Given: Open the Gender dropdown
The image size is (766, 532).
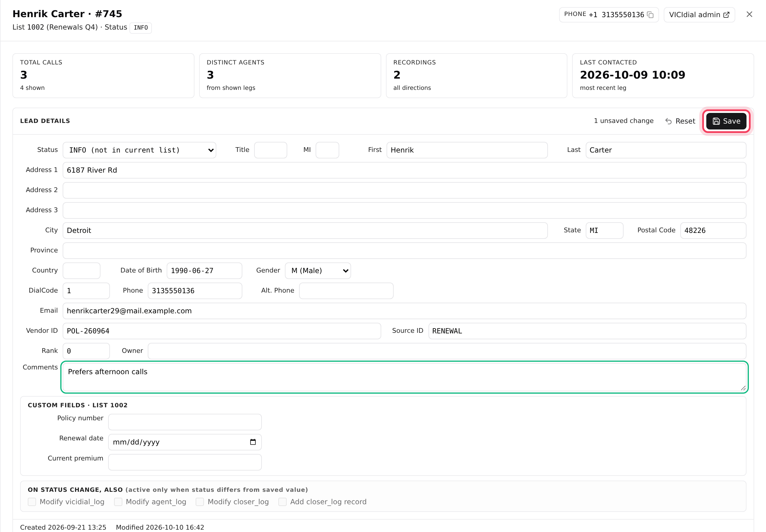Looking at the screenshot, I should 318,271.
